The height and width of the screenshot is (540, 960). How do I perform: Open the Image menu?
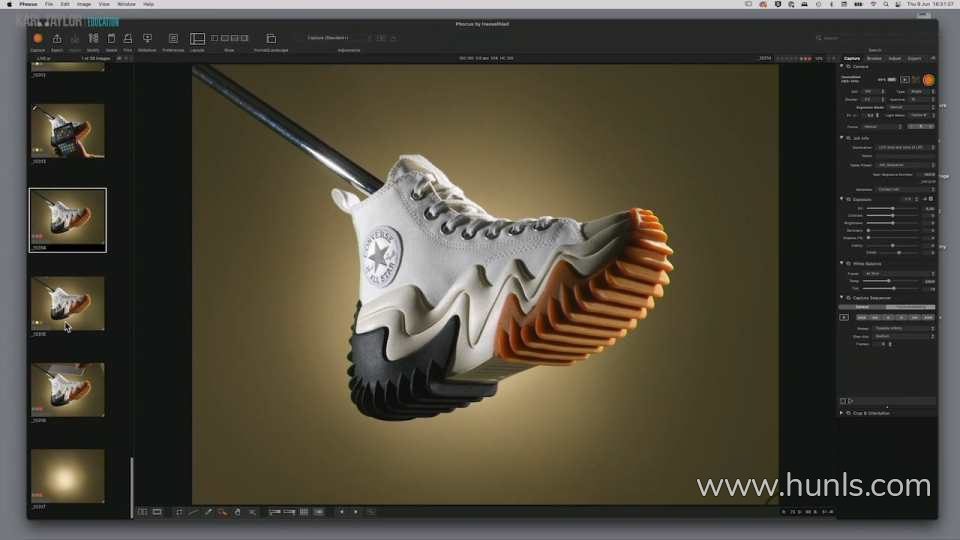[x=84, y=4]
